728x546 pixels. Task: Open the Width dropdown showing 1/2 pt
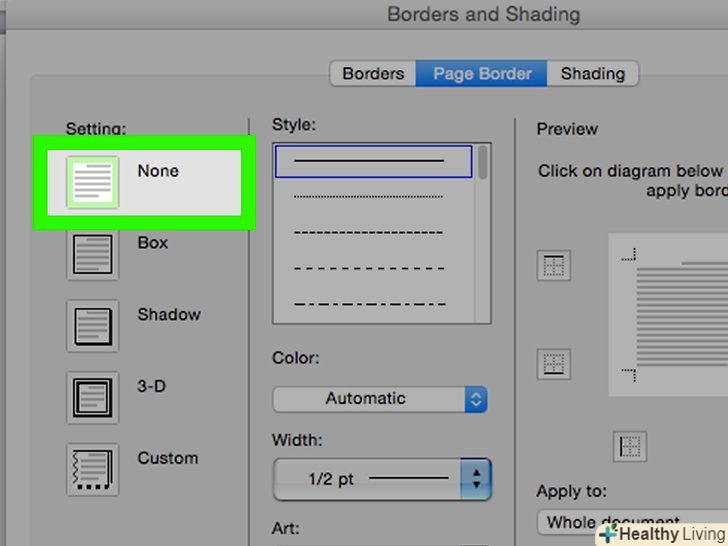click(x=379, y=479)
